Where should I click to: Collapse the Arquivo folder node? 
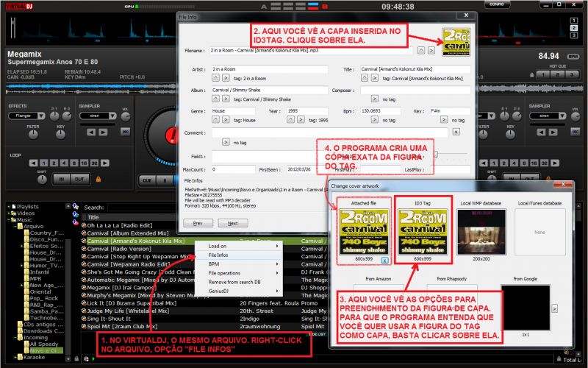(x=15, y=227)
